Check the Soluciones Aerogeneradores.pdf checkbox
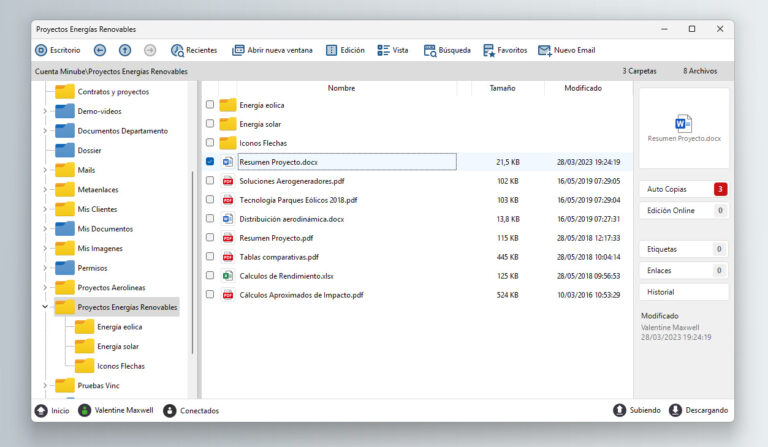The height and width of the screenshot is (447, 768). 210,180
